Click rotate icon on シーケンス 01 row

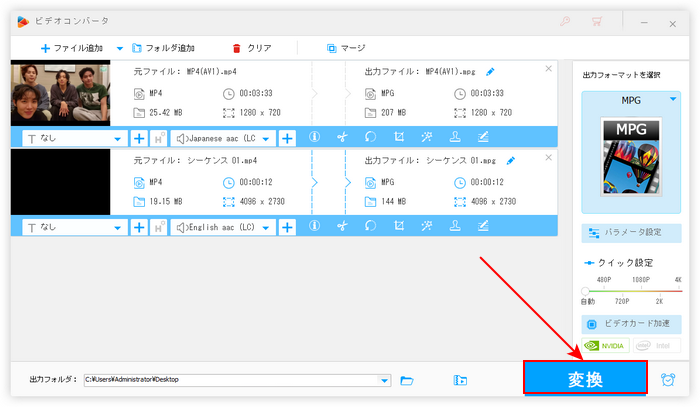coord(370,227)
